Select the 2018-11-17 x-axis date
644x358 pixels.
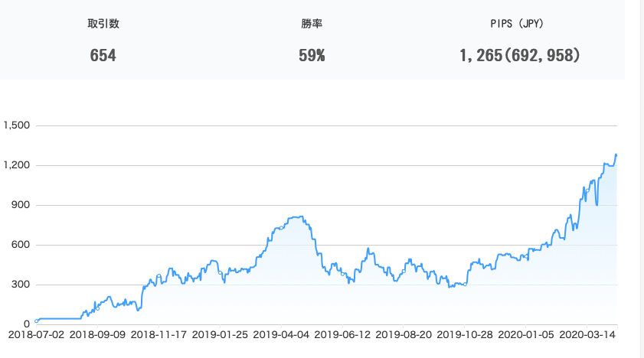coord(159,334)
